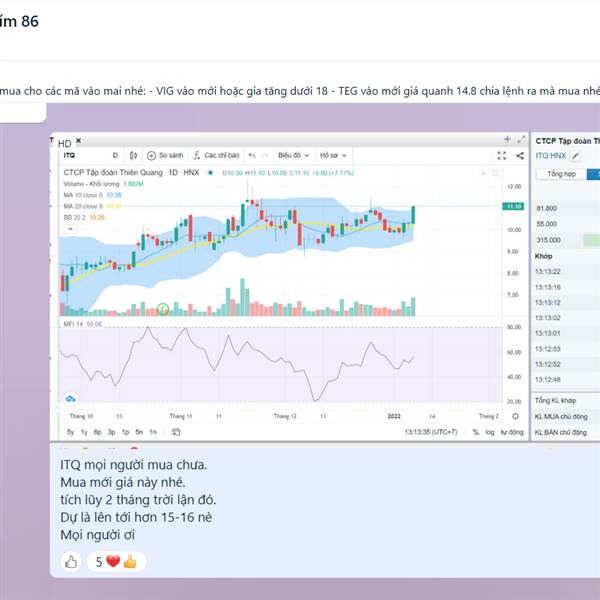
Task: Select the 6p time range
Action: (x=98, y=432)
